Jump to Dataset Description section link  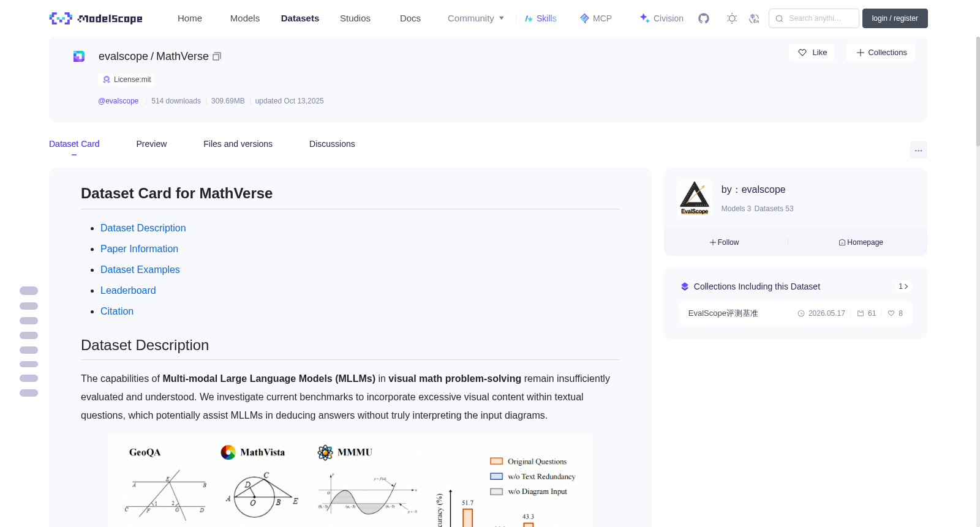click(x=143, y=228)
